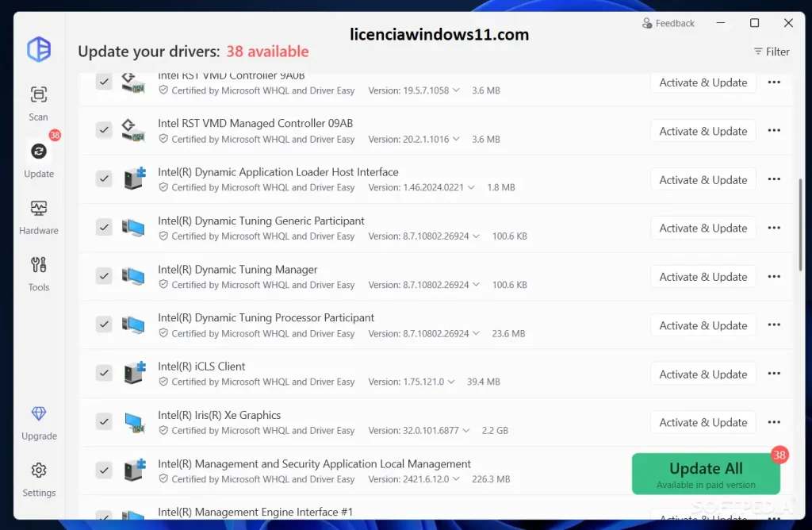This screenshot has width=812, height=530.
Task: Uncheck Dynamic Application Loader Host Interface checkbox
Action: [x=104, y=179]
